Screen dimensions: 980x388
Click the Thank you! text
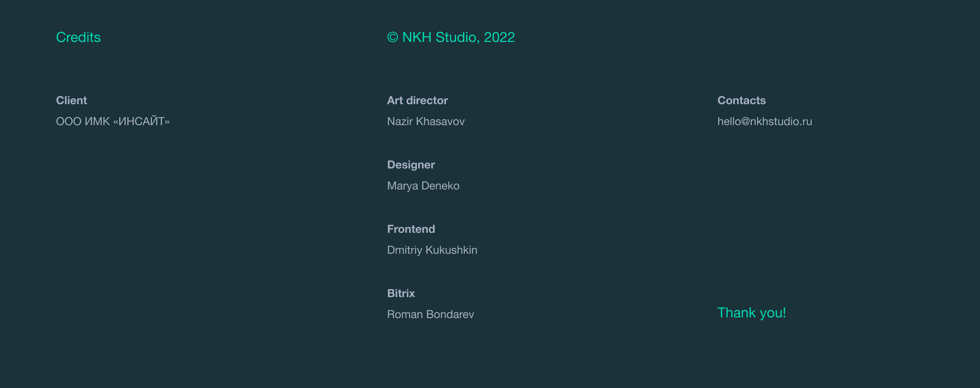[x=751, y=313]
